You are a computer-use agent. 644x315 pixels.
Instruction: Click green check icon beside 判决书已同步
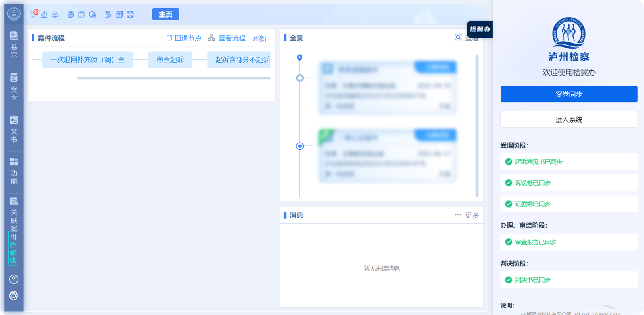click(509, 280)
